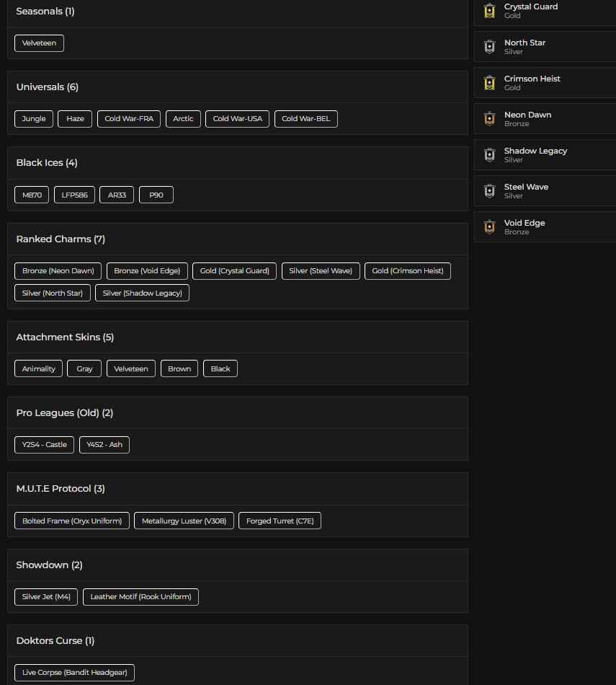Select the North Star silver shield icon

(x=490, y=46)
